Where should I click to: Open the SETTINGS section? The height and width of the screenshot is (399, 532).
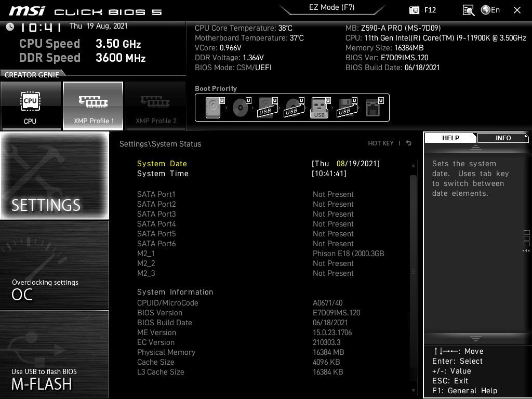pos(55,176)
